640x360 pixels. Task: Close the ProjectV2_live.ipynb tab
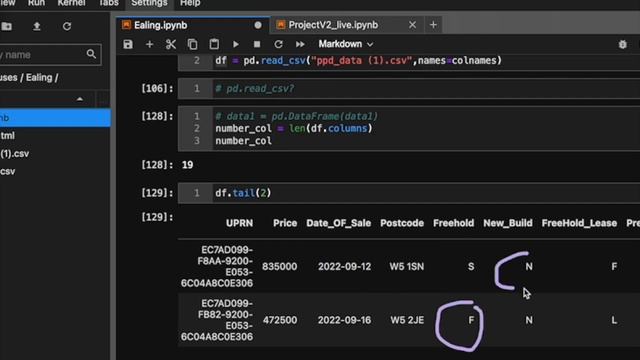[x=412, y=25]
